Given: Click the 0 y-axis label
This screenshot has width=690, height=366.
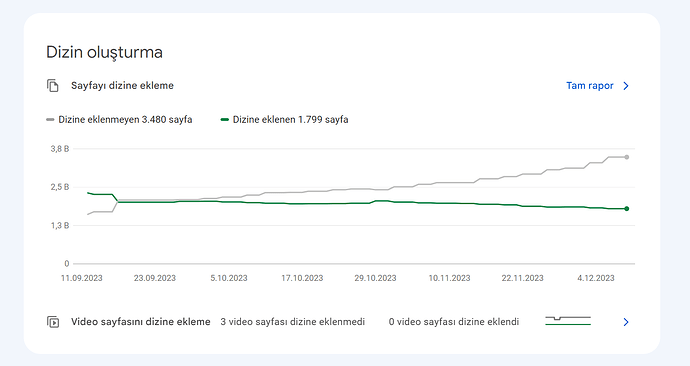Looking at the screenshot, I should pyautogui.click(x=67, y=264).
